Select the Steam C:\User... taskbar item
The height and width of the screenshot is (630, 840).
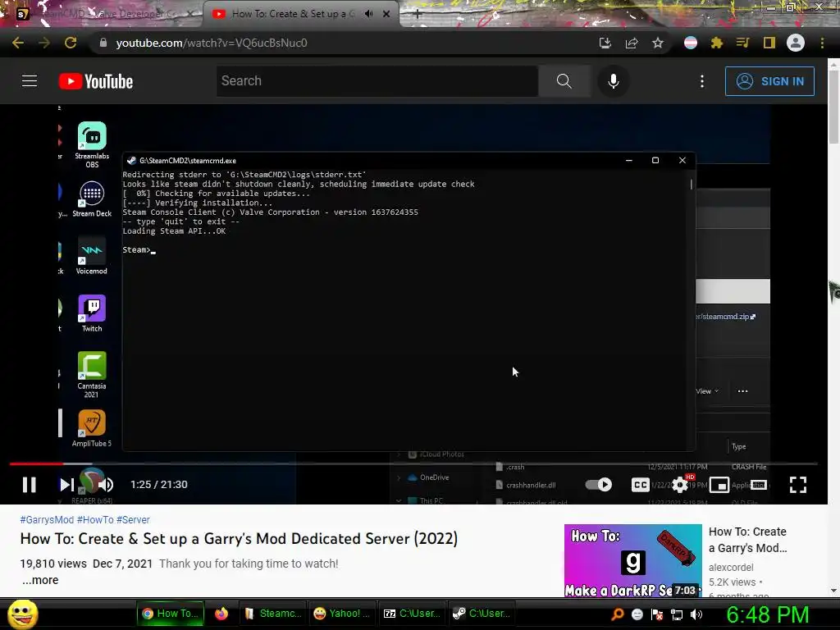[482, 614]
